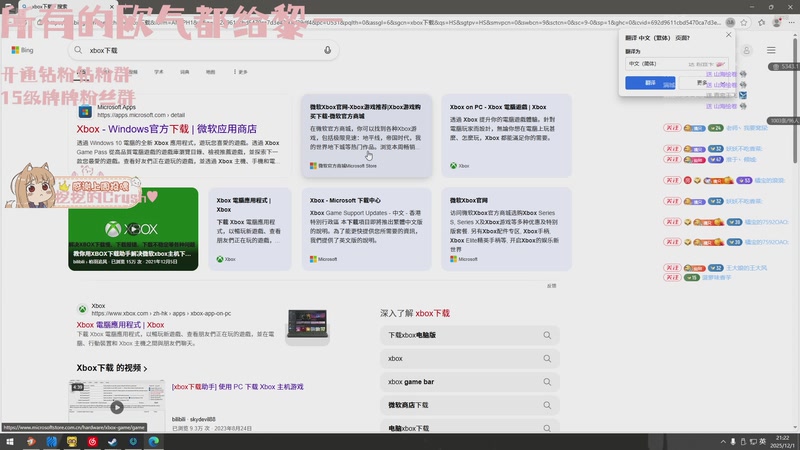Open the Windows Start menu
Screen dimensions: 800x450
(10, 442)
